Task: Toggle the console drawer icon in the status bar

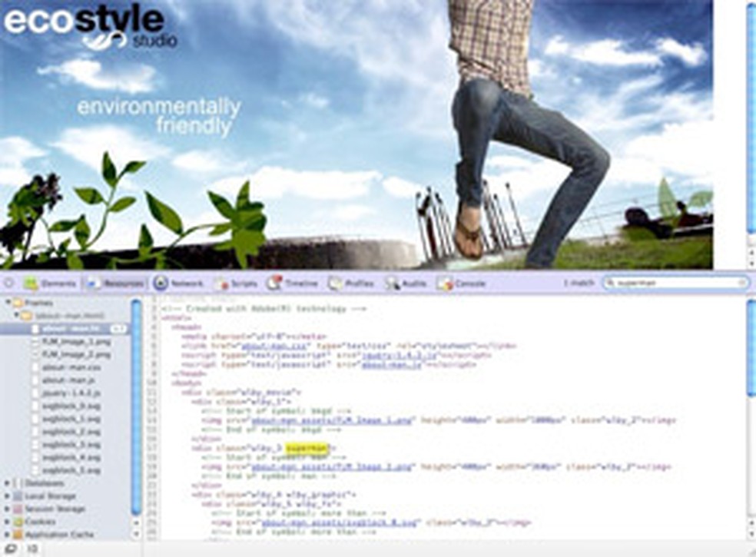Action: [x=32, y=549]
